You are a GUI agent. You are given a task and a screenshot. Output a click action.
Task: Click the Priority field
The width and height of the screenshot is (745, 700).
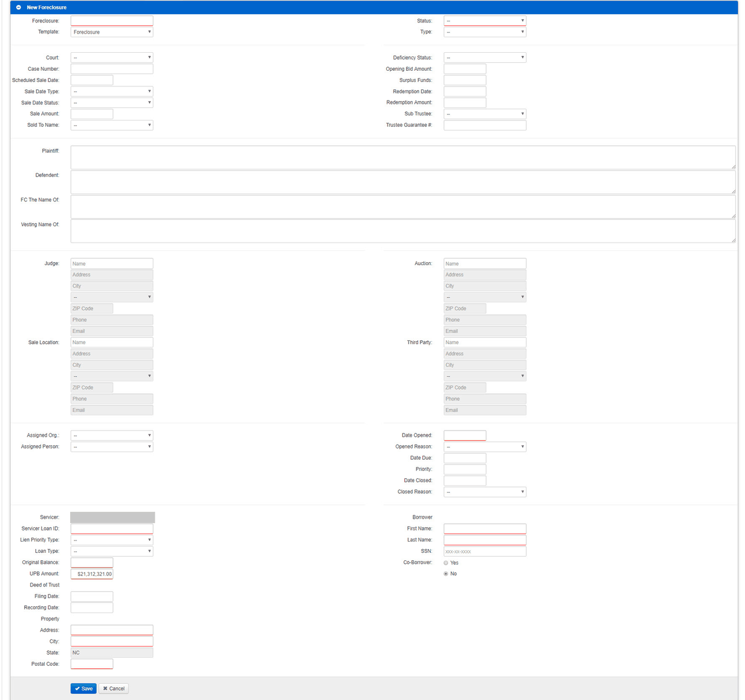point(465,469)
